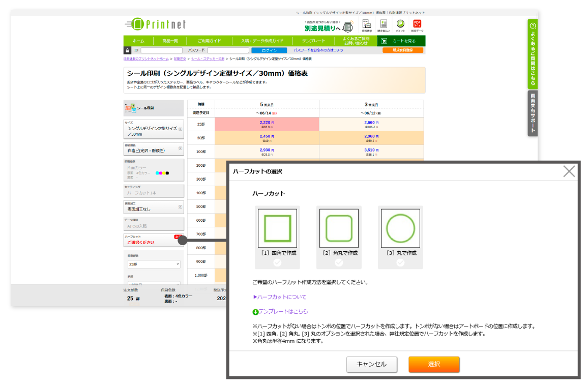
Task: Select the 2,930円 price cell
Action: (x=267, y=152)
